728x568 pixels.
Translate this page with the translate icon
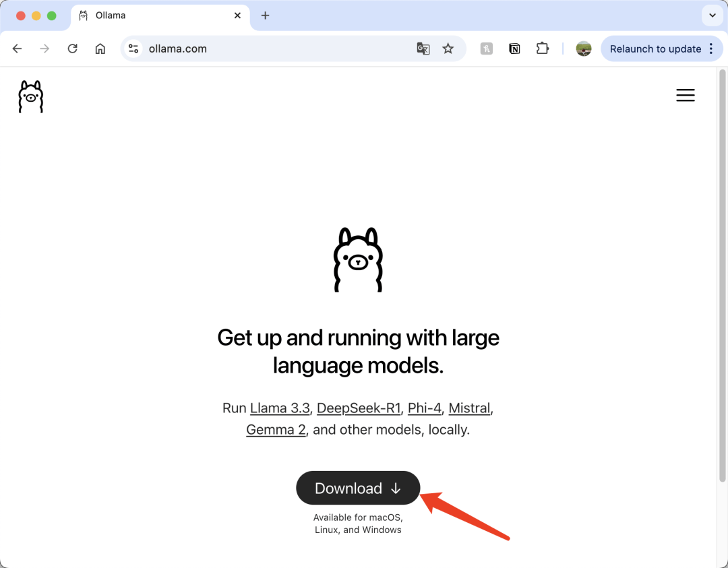(x=423, y=49)
